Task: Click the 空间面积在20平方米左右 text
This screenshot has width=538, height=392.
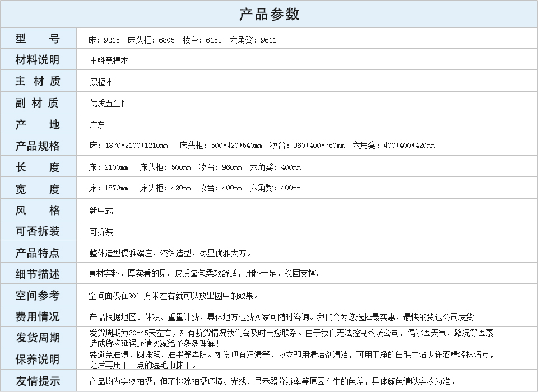Action: [132, 296]
